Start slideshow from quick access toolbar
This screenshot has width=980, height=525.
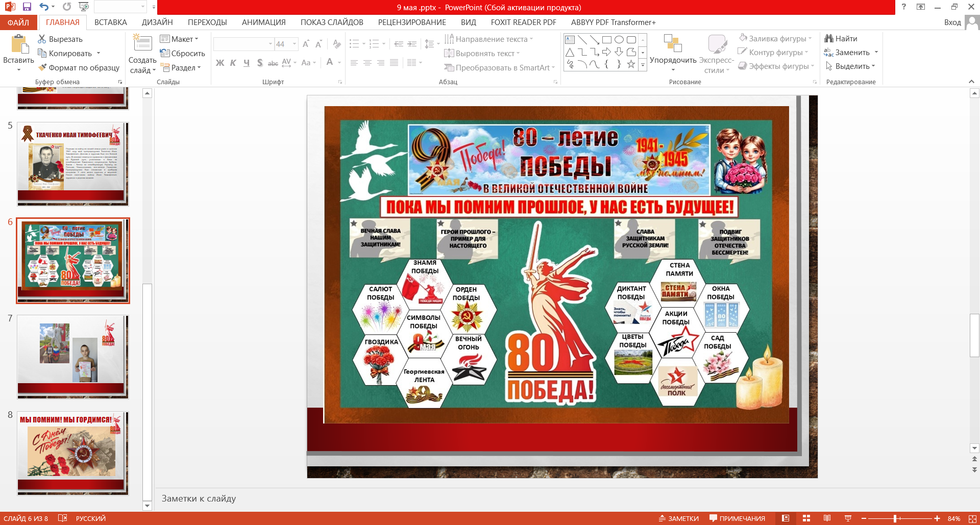pos(84,7)
